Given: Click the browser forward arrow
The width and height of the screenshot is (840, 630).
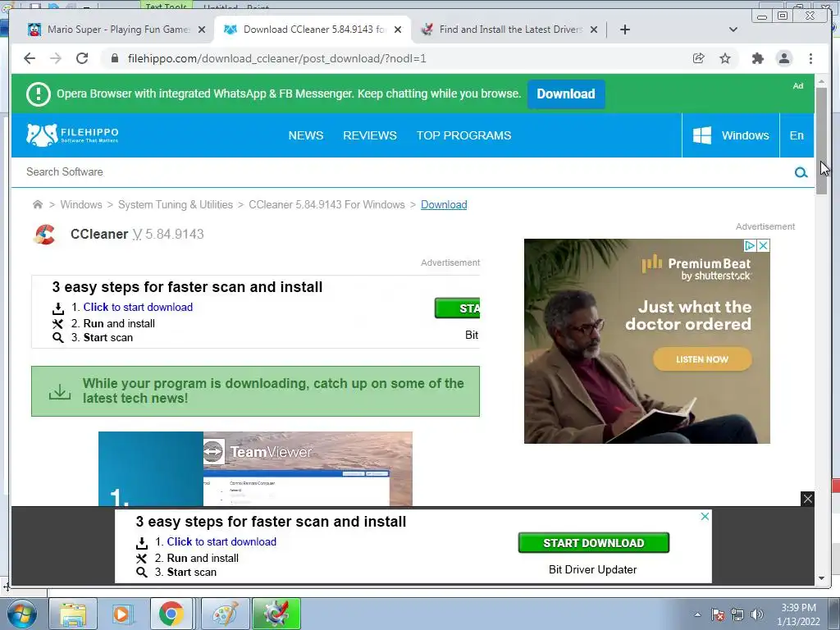Looking at the screenshot, I should [56, 58].
